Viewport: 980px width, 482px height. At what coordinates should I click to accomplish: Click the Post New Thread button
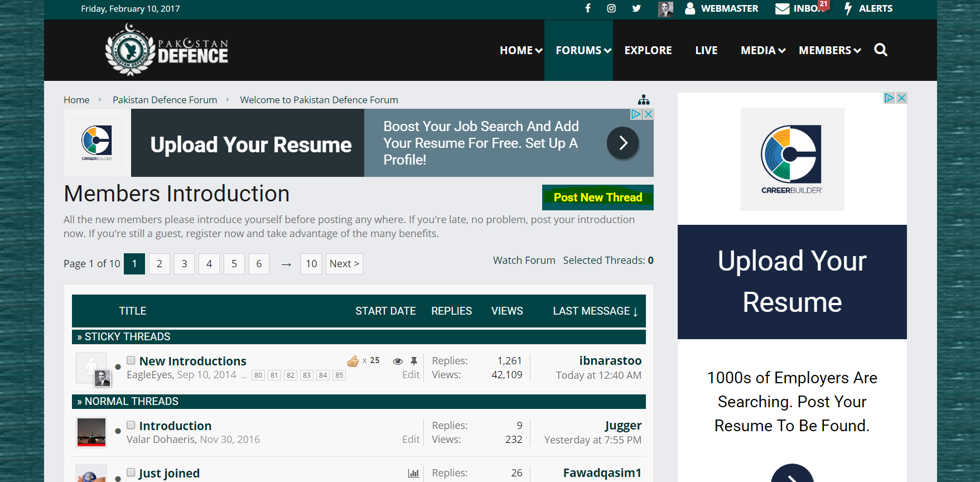(x=598, y=197)
